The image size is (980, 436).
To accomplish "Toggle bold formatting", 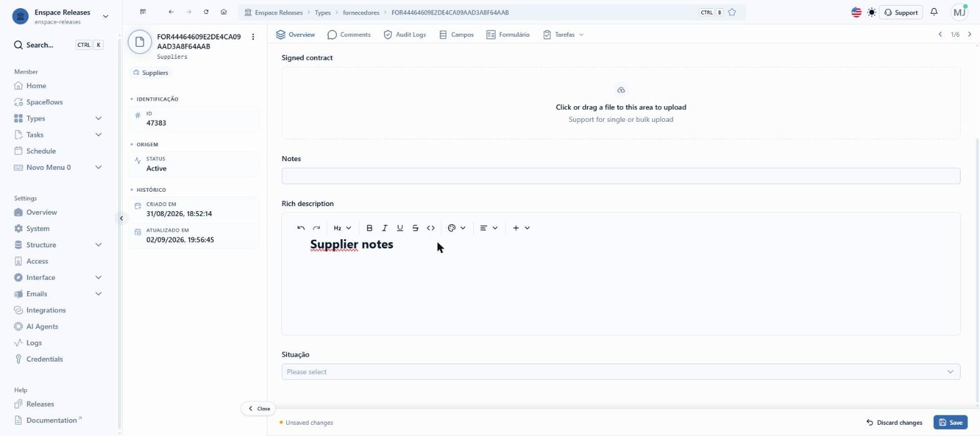I will click(369, 228).
